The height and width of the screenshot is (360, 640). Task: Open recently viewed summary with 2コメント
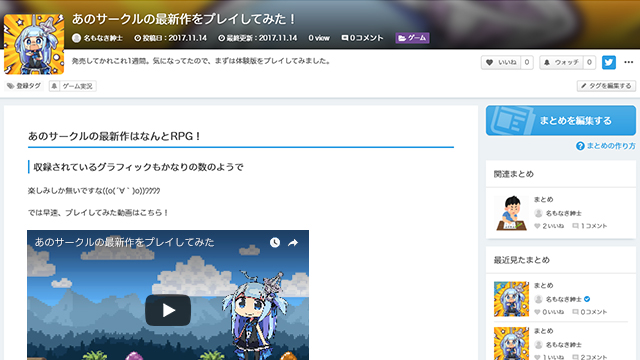point(511,344)
